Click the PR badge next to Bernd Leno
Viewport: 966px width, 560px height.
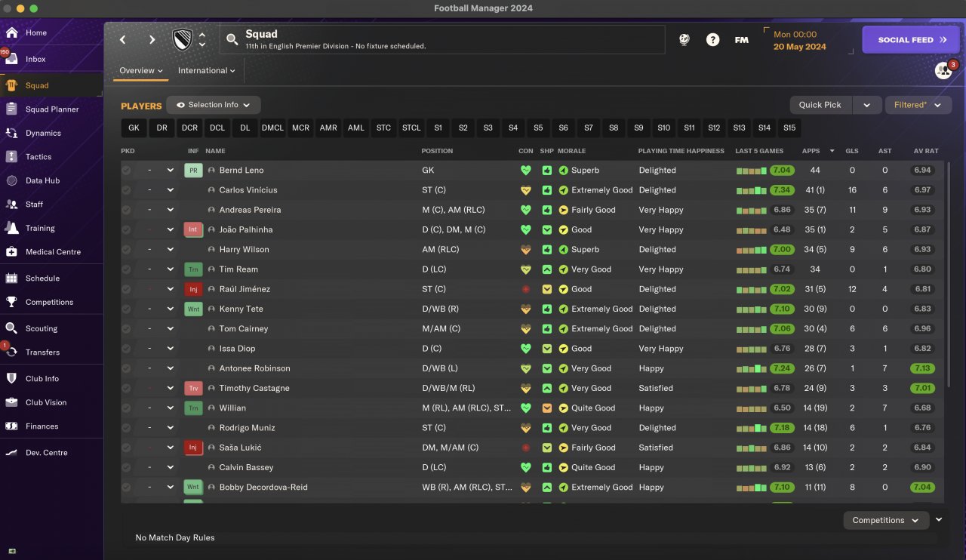point(192,171)
